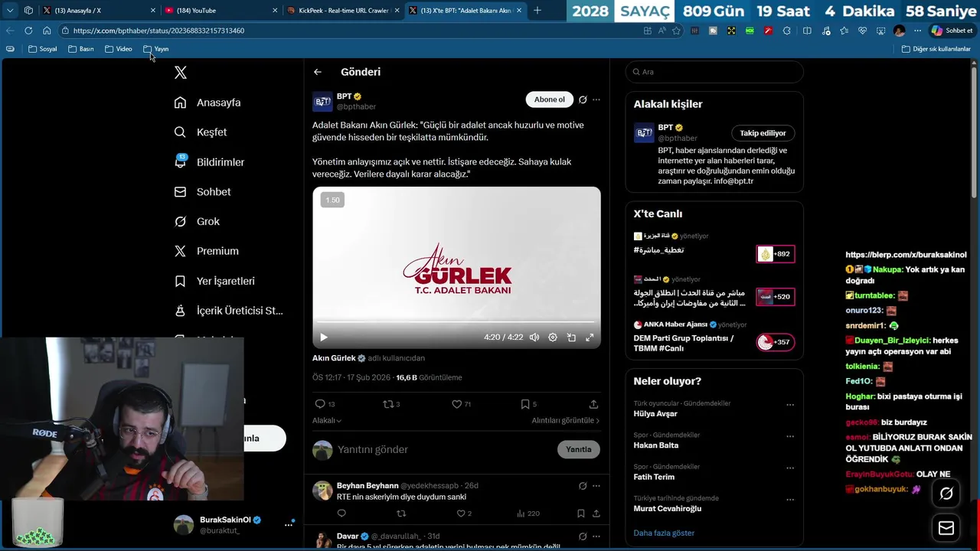Bookmark the BPT post (5 bookmarks)
The image size is (980, 551).
528,404
